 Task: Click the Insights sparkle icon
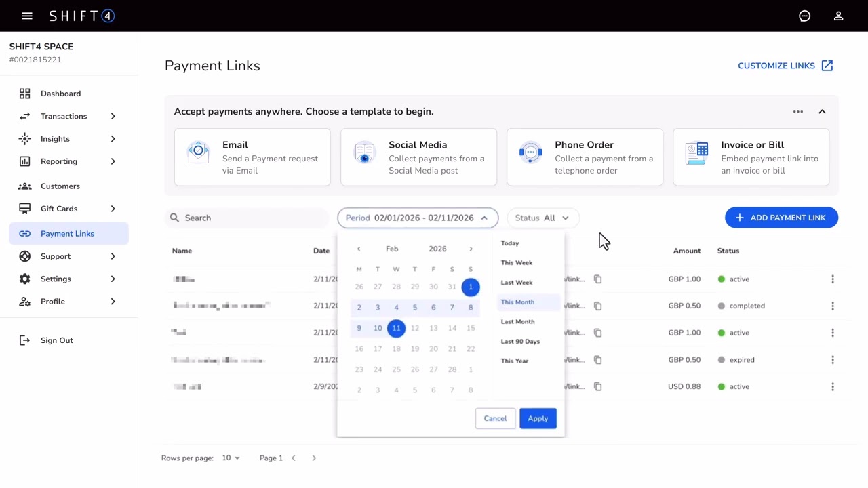click(25, 139)
